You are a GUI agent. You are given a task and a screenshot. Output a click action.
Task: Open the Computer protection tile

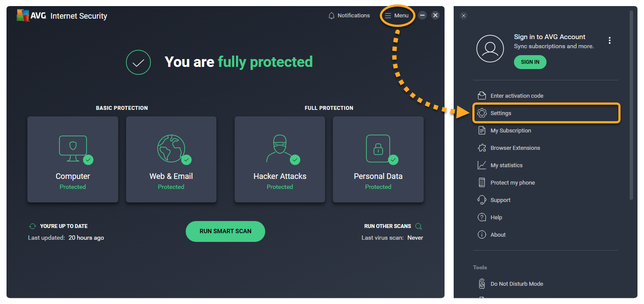coord(73,159)
